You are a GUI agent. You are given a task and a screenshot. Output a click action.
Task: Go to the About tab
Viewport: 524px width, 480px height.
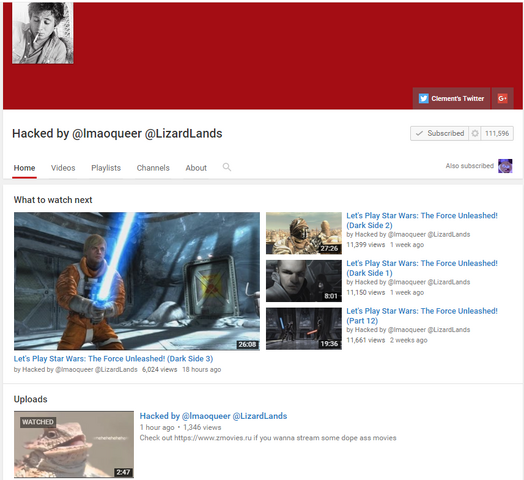point(196,168)
